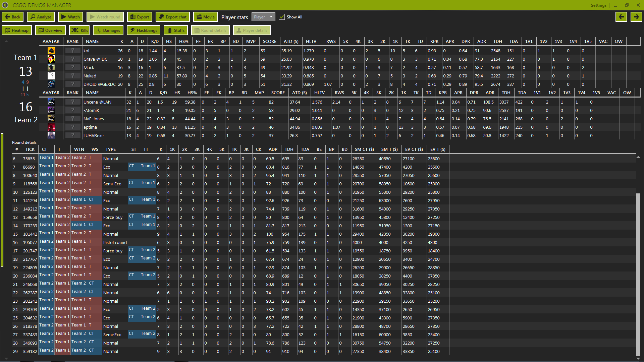Collapse scoreboard with small up arrow

pos(6,42)
